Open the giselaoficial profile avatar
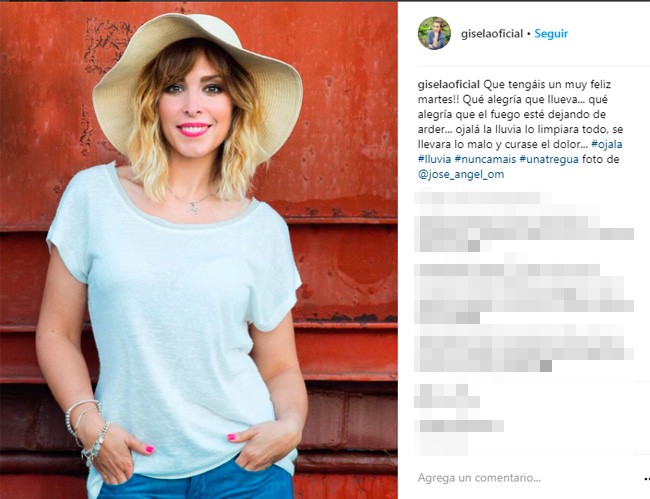 point(434,33)
